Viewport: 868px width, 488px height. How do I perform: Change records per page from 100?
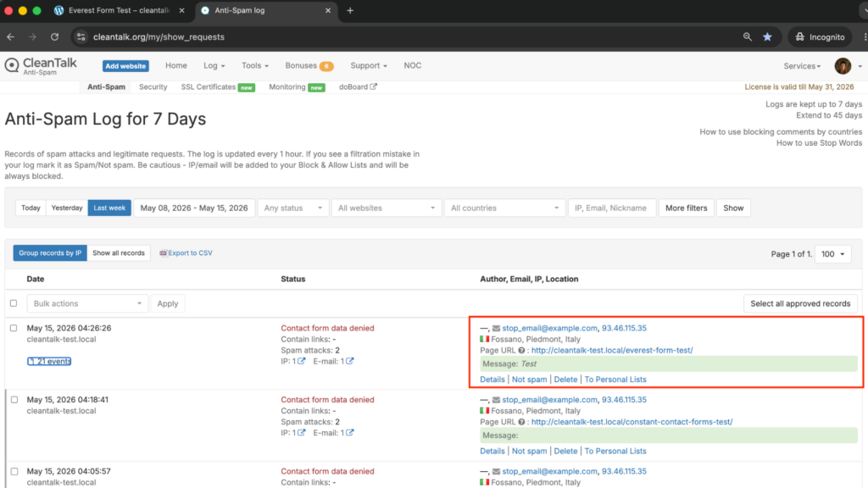point(832,254)
